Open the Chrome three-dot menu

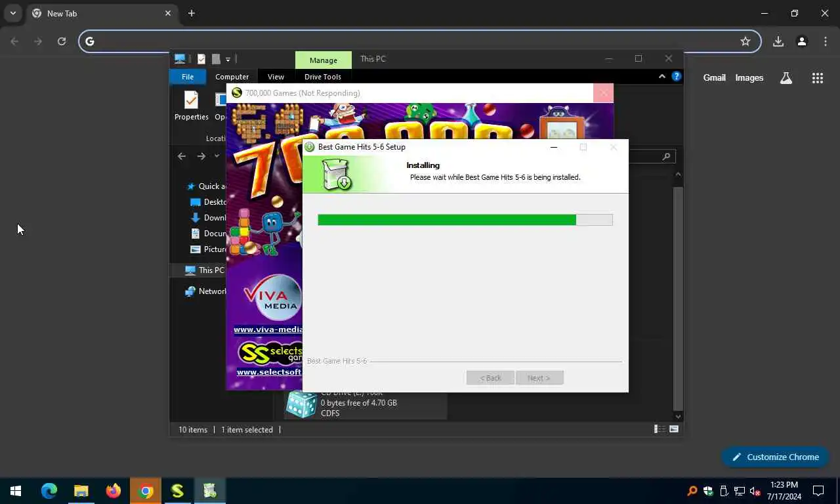[x=826, y=41]
